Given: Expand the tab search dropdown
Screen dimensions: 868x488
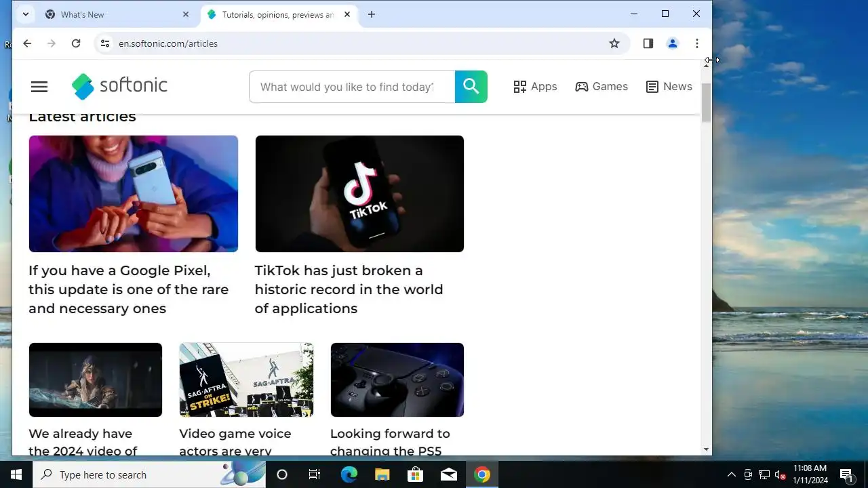Looking at the screenshot, I should (26, 14).
